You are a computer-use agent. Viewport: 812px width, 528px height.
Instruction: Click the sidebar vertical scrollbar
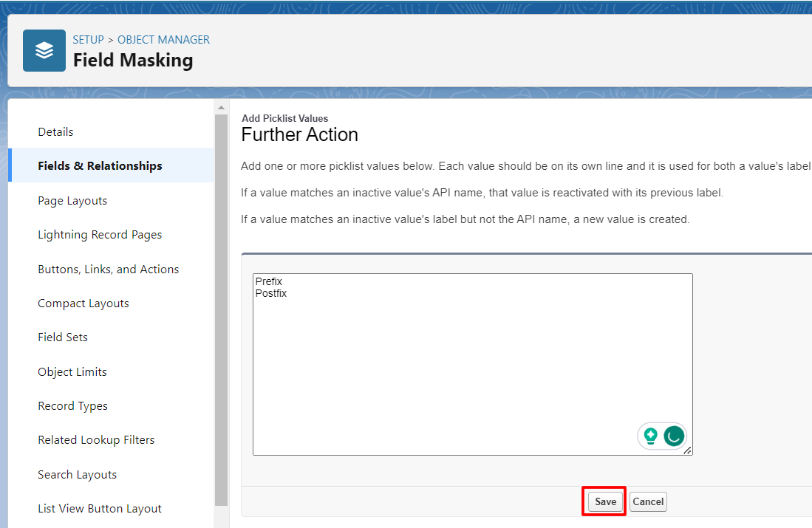coord(221,295)
